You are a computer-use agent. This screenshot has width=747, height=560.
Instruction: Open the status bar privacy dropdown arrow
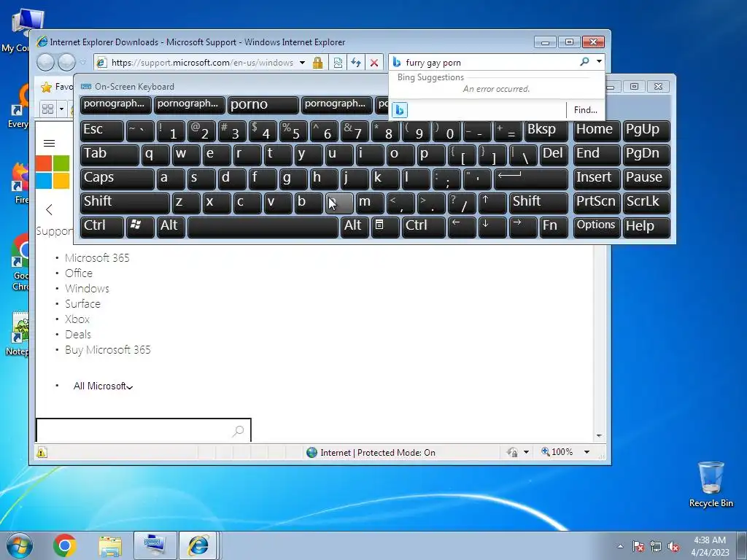coord(526,452)
